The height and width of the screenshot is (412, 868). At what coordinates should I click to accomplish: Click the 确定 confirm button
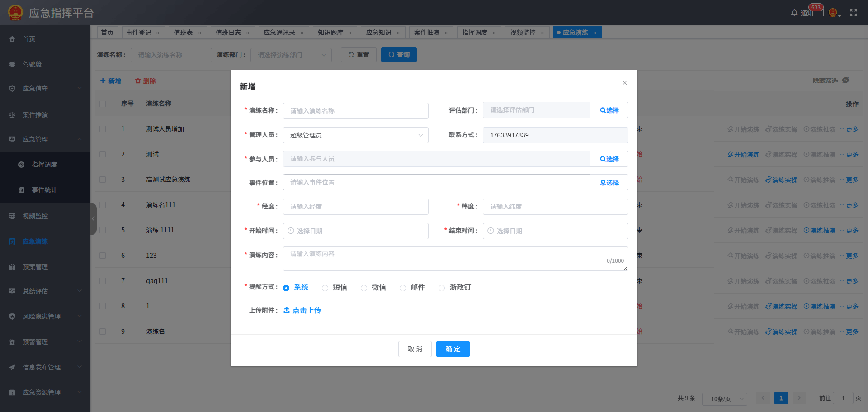click(x=453, y=349)
